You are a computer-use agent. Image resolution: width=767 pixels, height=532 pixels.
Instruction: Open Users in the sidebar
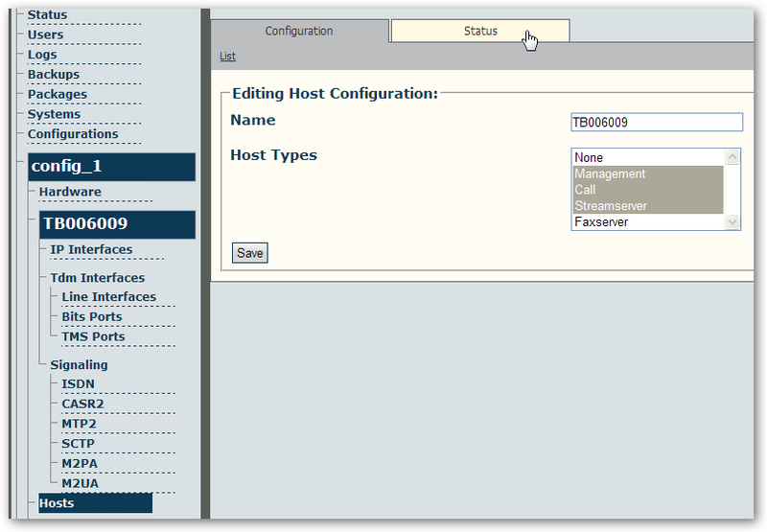[46, 35]
